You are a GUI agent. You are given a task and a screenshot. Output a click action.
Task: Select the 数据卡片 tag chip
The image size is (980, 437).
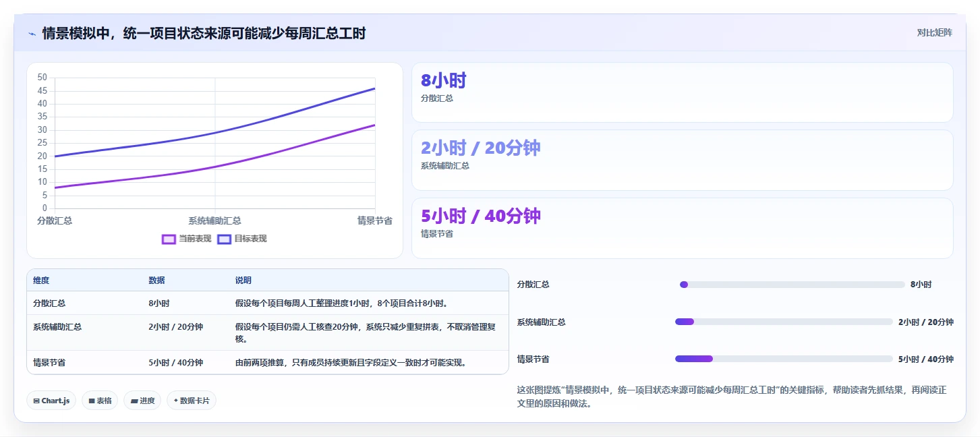click(x=192, y=401)
